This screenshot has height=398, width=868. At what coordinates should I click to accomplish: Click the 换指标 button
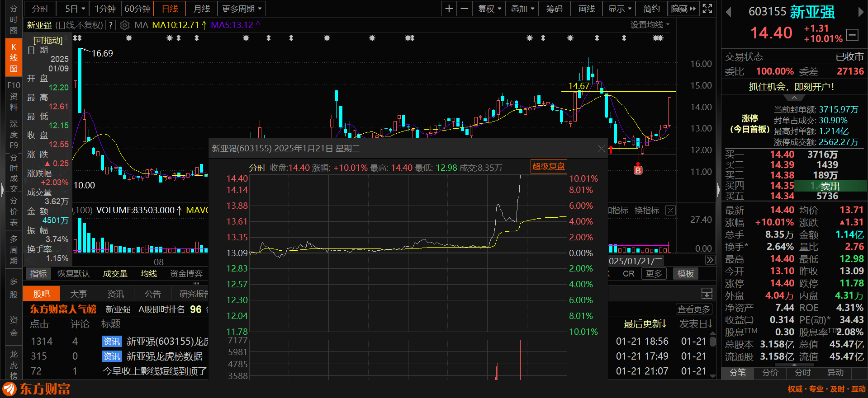(x=647, y=211)
